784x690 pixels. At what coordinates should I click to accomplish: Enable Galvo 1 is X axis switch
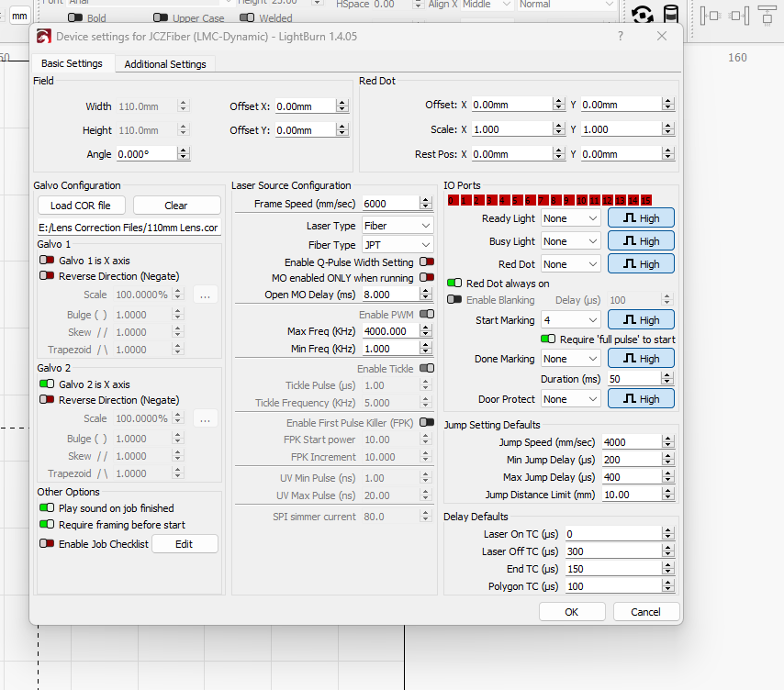point(47,260)
